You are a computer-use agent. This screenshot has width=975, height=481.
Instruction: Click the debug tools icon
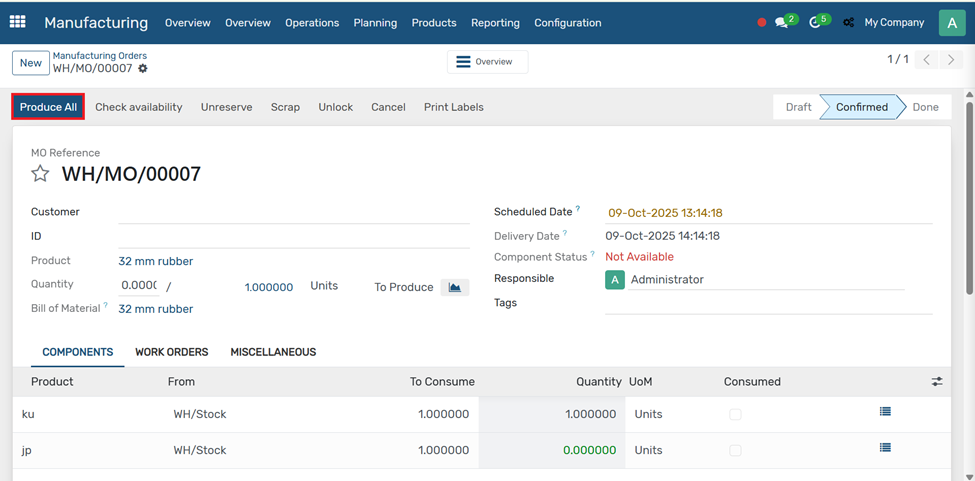pos(849,22)
